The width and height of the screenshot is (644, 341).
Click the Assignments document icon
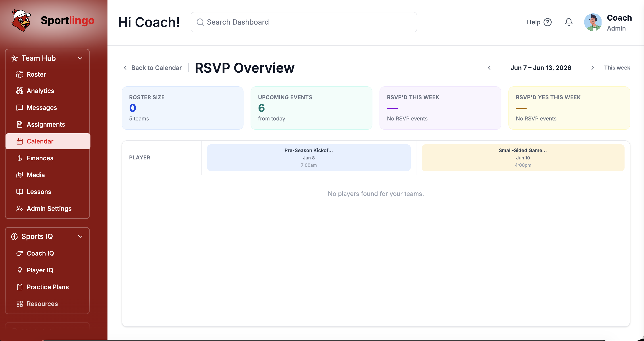pos(19,124)
